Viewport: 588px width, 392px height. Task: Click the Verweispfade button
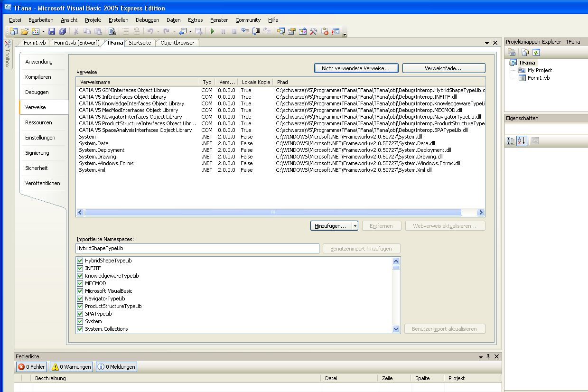[x=444, y=68]
